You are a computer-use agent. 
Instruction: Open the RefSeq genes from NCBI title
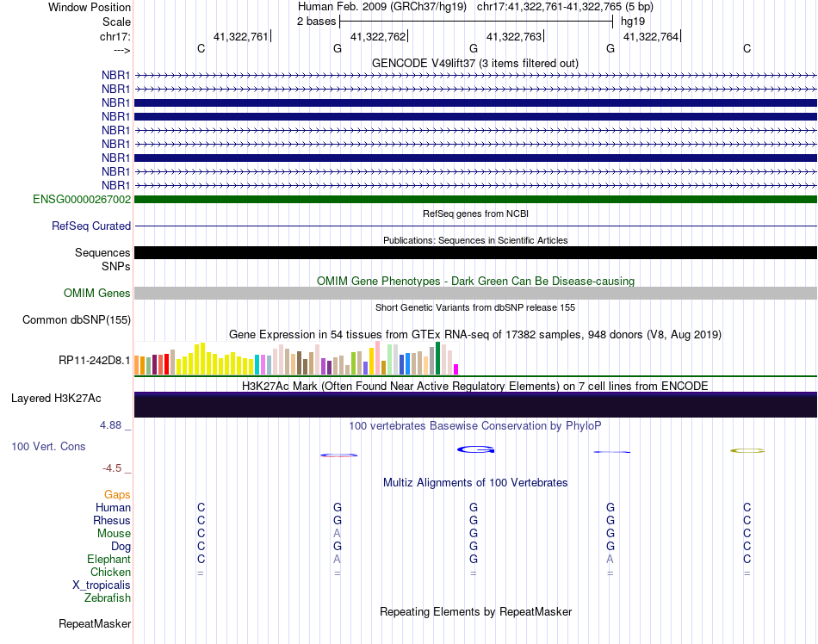click(475, 214)
